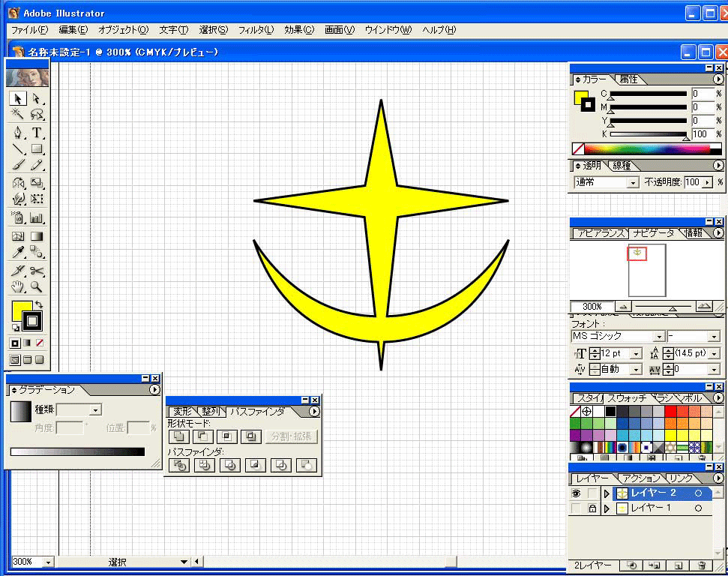Choose the Eyedropper tool
Screen dimensions: 728x576
[x=18, y=253]
